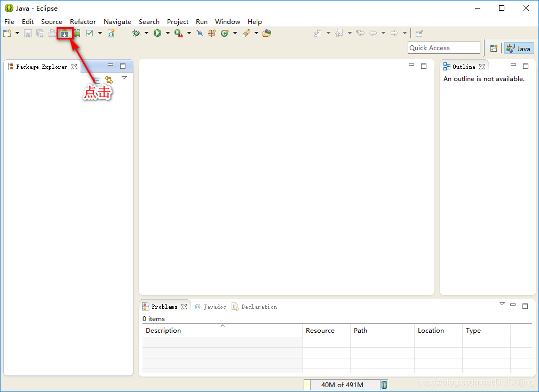Click the 40M of 491M heap status
The width and height of the screenshot is (539, 392).
pyautogui.click(x=342, y=385)
